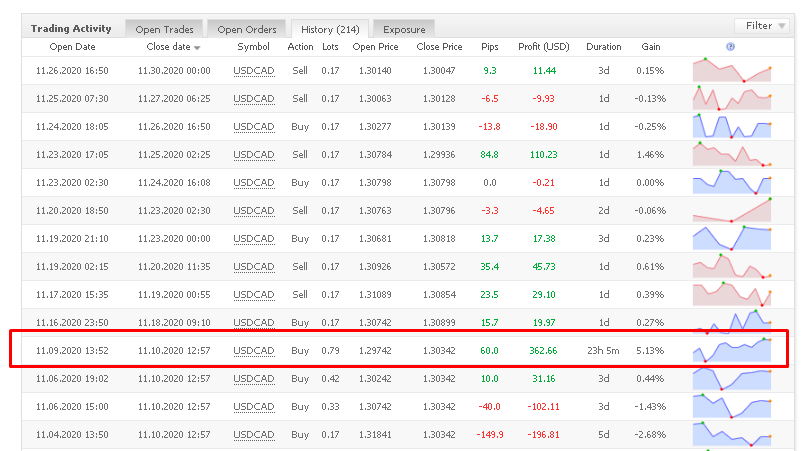Viewport: 805px width, 451px height.
Task: Open the Filter dropdown
Action: 764,25
